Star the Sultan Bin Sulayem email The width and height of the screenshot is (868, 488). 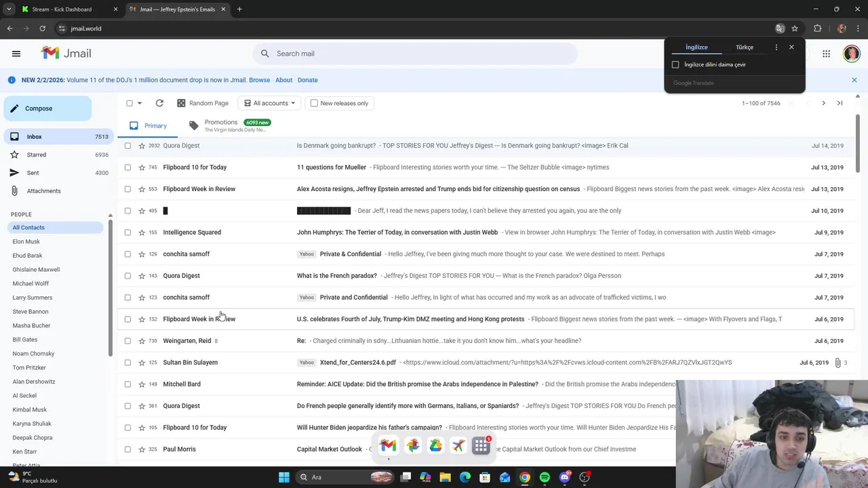coord(142,363)
